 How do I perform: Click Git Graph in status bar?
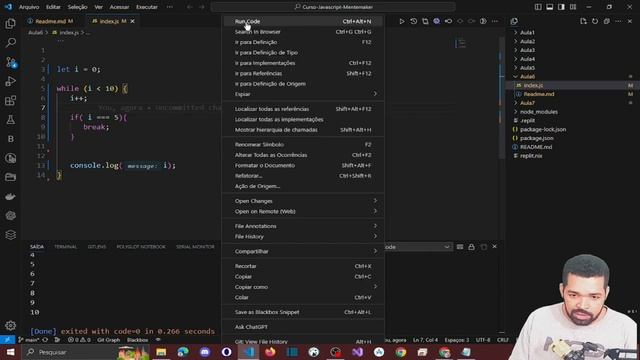coord(109,340)
